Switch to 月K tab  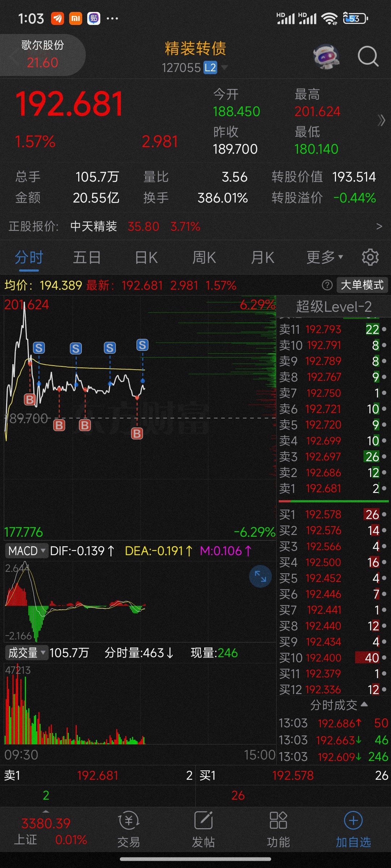pos(263,258)
